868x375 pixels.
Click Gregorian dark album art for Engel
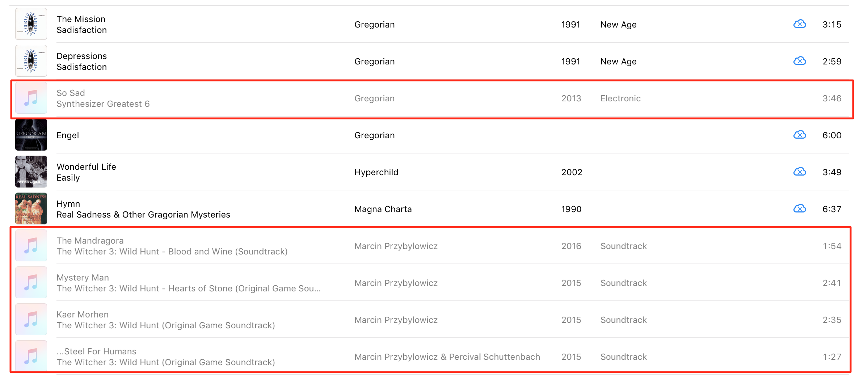(31, 135)
